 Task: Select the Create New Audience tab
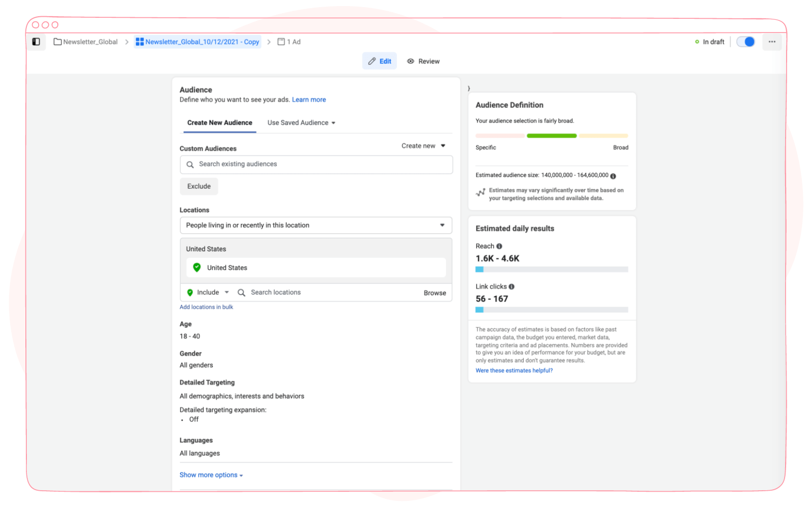220,123
